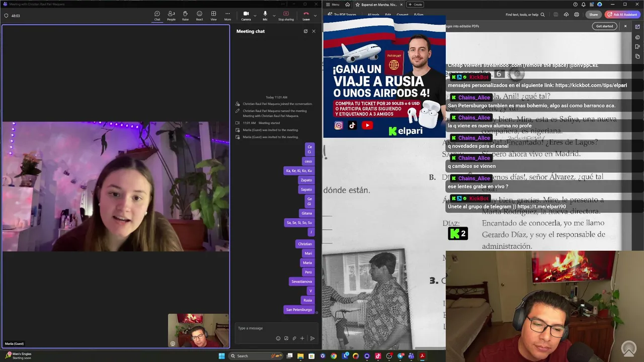This screenshot has width=644, height=362.
Task: Open the Windows Start menu
Action: point(221,356)
